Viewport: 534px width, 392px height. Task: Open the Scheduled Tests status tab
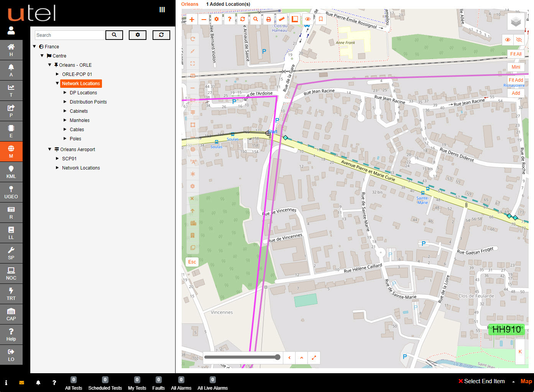click(x=105, y=383)
